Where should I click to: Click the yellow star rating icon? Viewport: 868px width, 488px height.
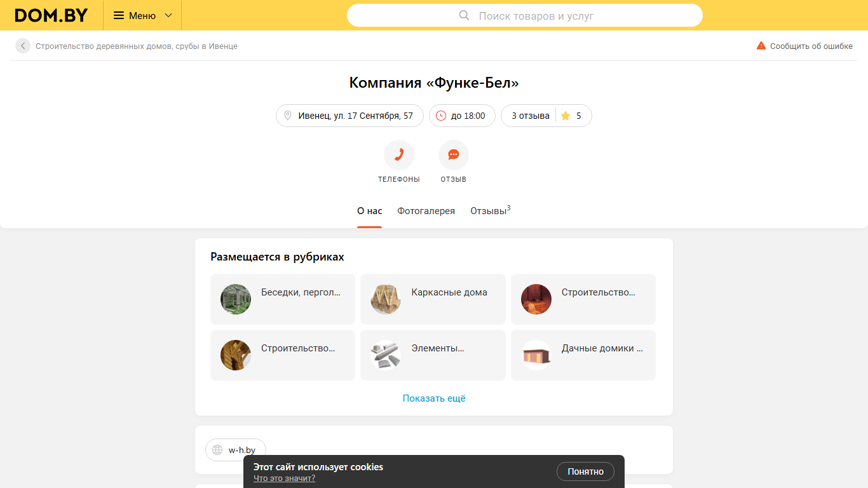(x=566, y=116)
